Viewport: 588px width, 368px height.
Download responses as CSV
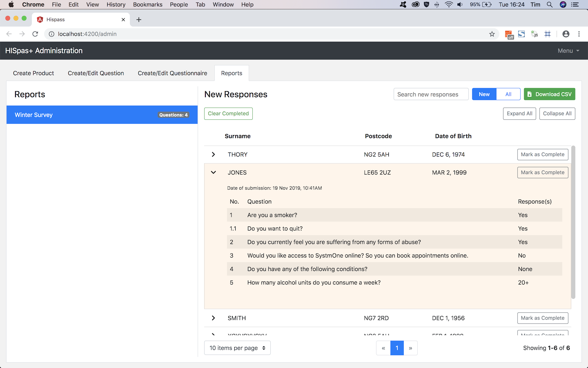pos(549,94)
